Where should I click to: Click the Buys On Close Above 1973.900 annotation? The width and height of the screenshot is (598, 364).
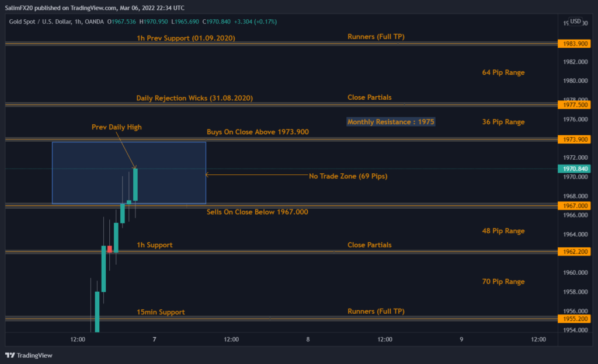(258, 132)
